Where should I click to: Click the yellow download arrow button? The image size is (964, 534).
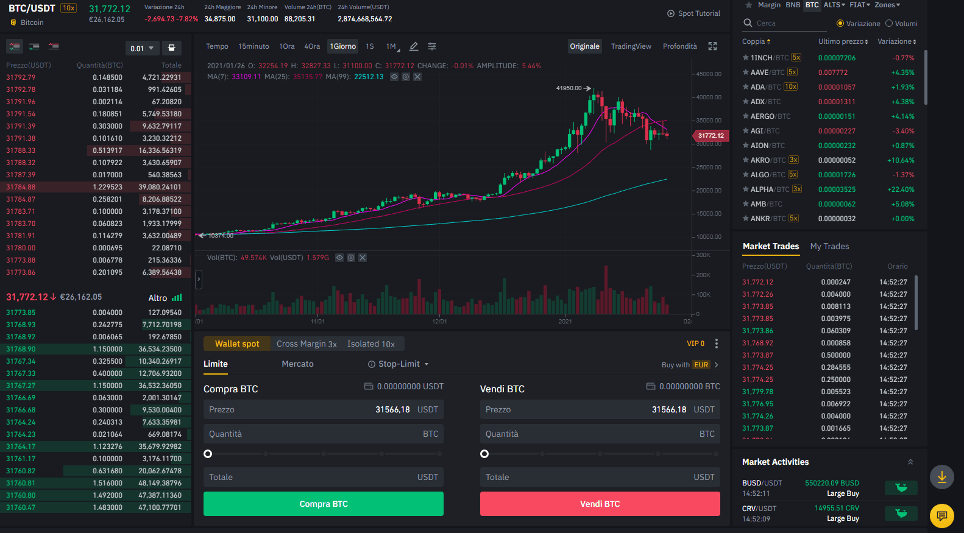point(942,477)
